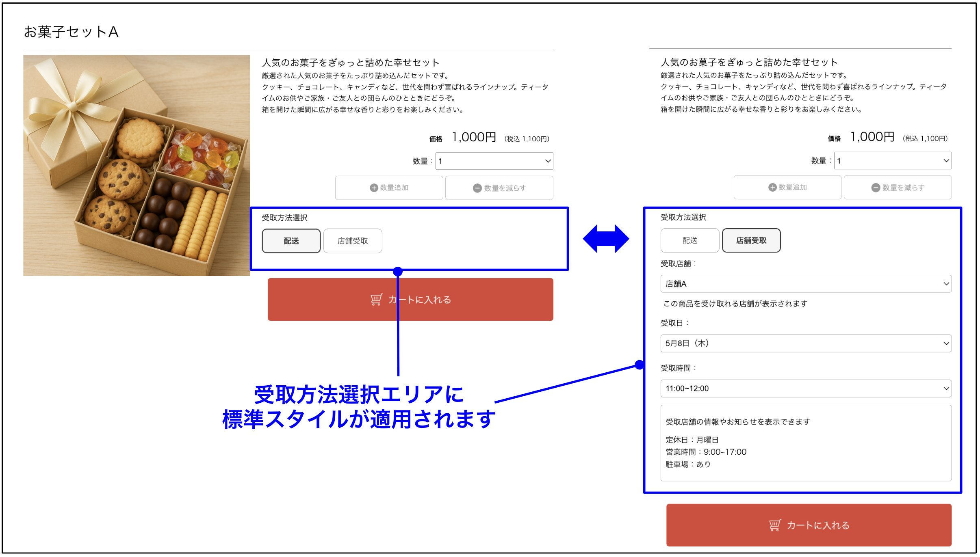This screenshot has width=980, height=557.
Task: Click the left 1,000円 price text
Action: tap(474, 137)
